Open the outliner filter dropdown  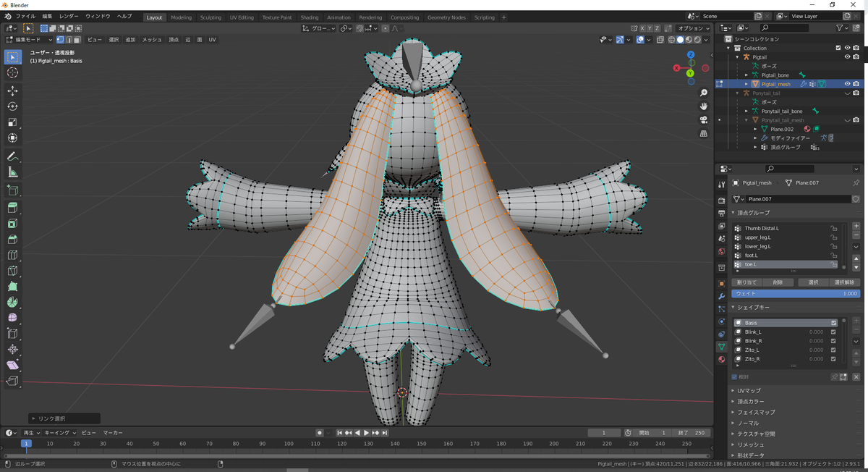[842, 28]
